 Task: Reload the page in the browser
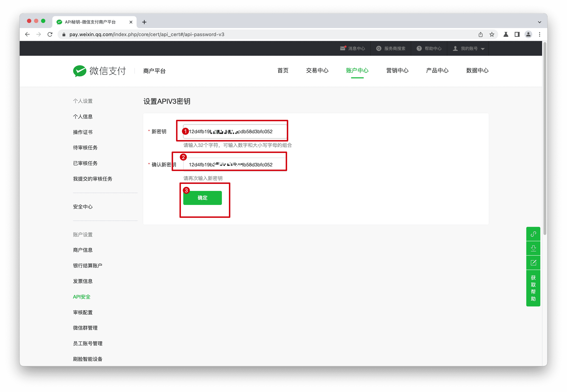[50, 34]
